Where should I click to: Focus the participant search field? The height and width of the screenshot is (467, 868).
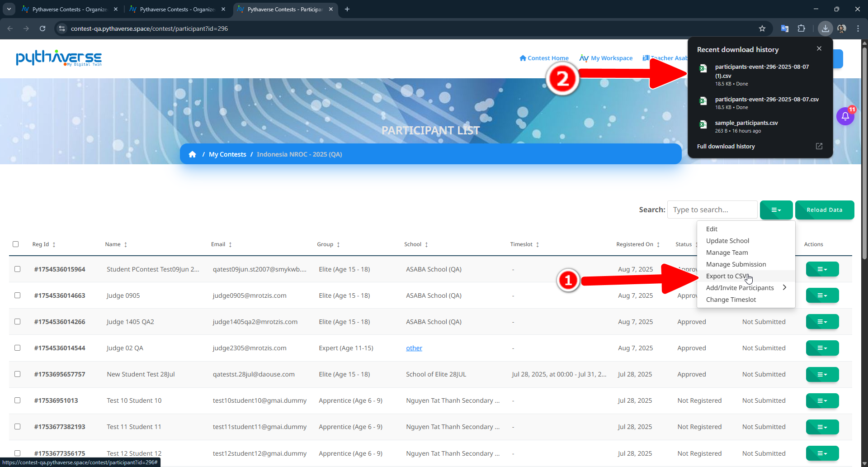712,210
